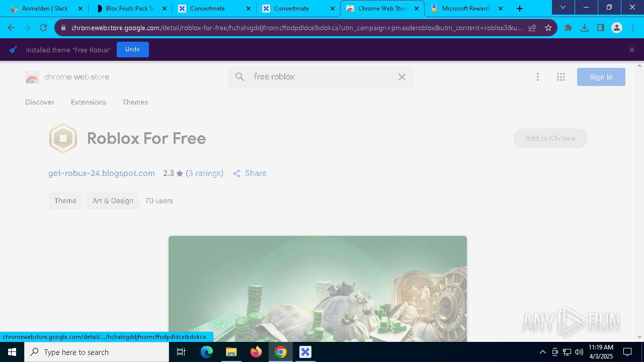Viewport: 644px width, 362px height.
Task: Switch to the Microsoft Rewards tab
Action: click(x=466, y=9)
